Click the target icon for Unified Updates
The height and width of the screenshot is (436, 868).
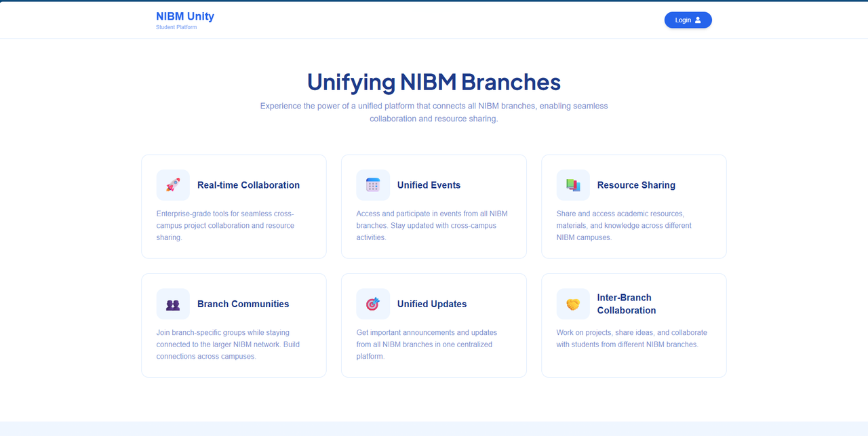point(373,304)
